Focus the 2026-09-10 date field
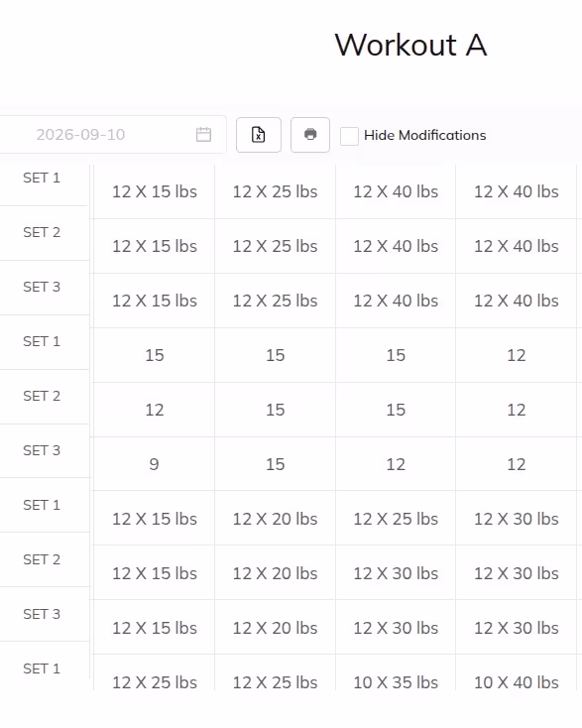The image size is (582, 728). point(111,135)
